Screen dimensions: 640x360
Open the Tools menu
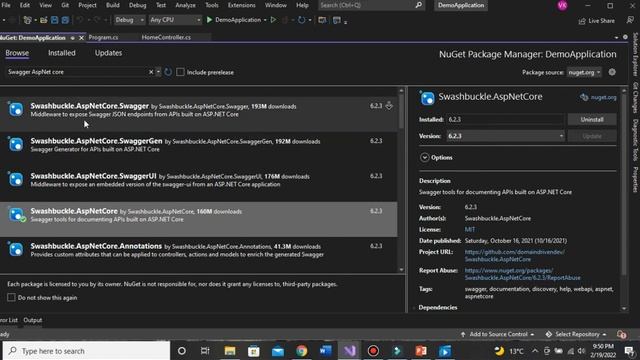(x=211, y=5)
